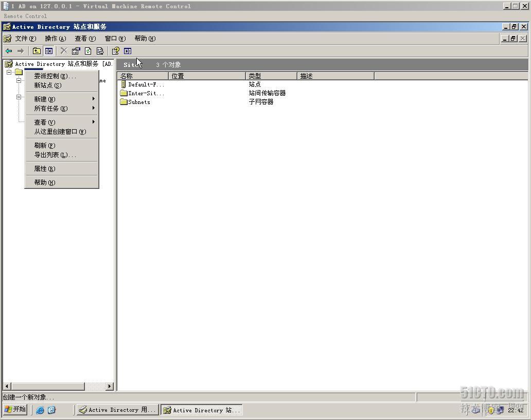The width and height of the screenshot is (531, 420).
Task: Open the 操作(A) menu
Action: (56, 39)
